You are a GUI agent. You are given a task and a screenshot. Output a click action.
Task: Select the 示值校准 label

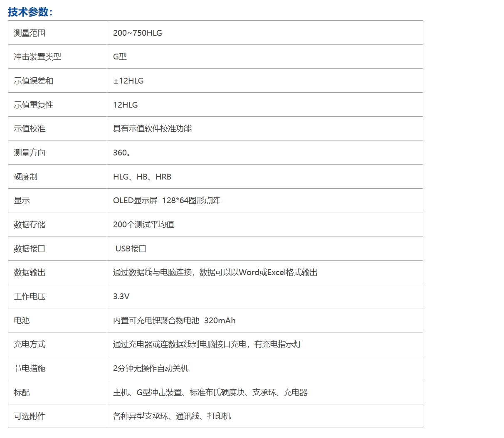[30, 129]
